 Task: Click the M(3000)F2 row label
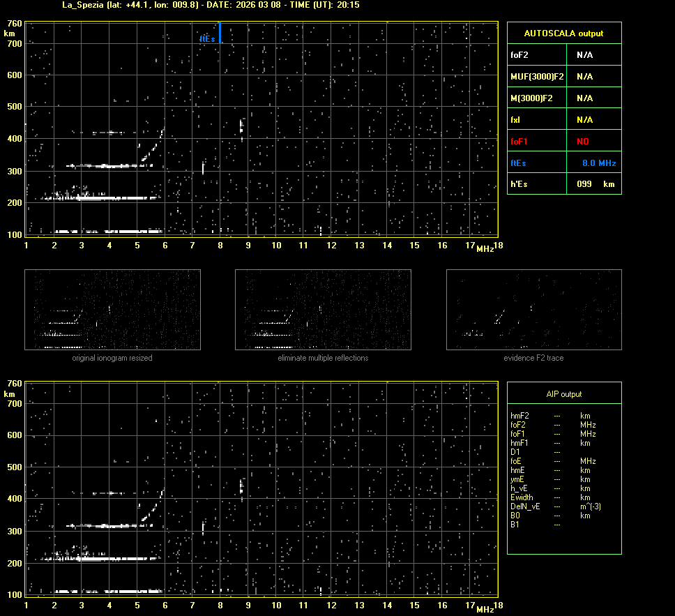tap(531, 98)
